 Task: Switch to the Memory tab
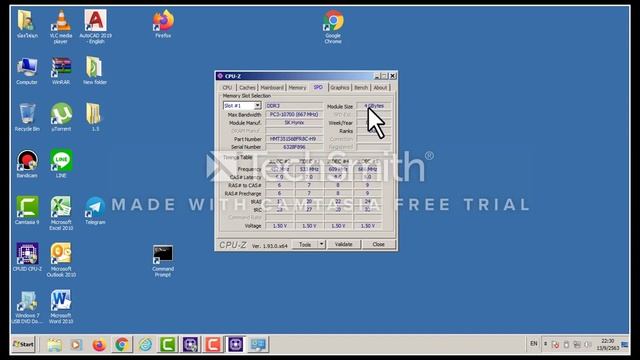tap(297, 87)
